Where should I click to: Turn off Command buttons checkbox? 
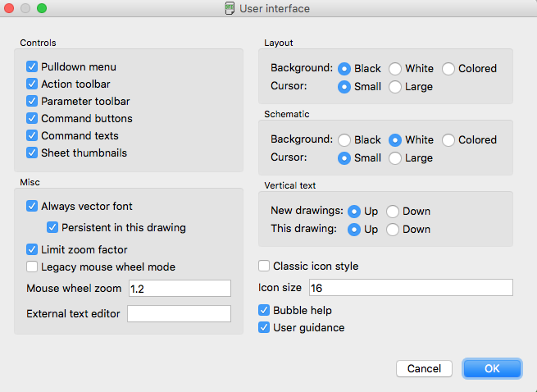tap(32, 118)
